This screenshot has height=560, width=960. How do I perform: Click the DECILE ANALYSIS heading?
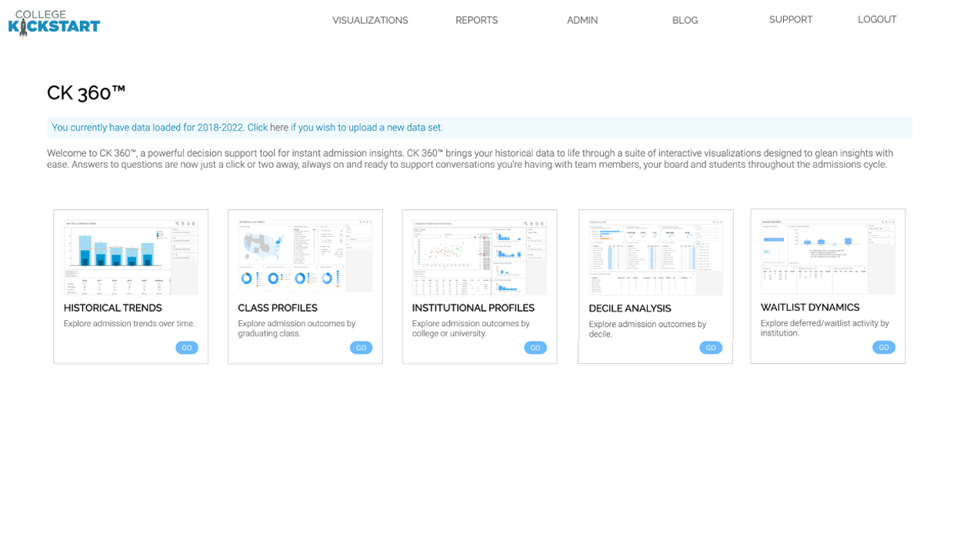[x=630, y=308]
